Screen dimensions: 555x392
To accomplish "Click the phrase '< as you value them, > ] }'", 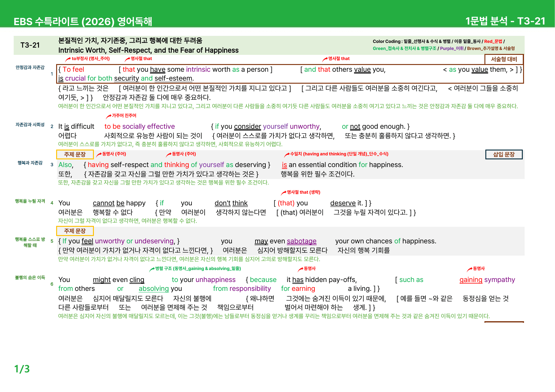I will coord(482,70).
